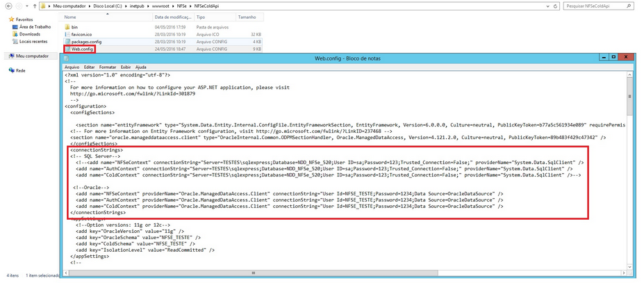This screenshot has height=283, width=644.
Task: Open the Downloads favorite folder
Action: (26, 34)
